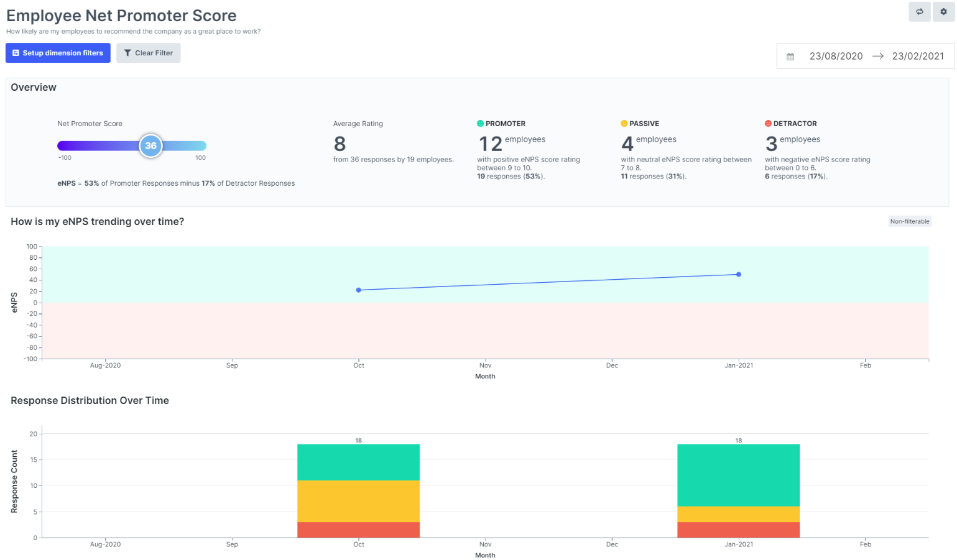The height and width of the screenshot is (560, 957).
Task: Select the Jan-2021 data point on eNPS trend line
Action: pyautogui.click(x=738, y=274)
